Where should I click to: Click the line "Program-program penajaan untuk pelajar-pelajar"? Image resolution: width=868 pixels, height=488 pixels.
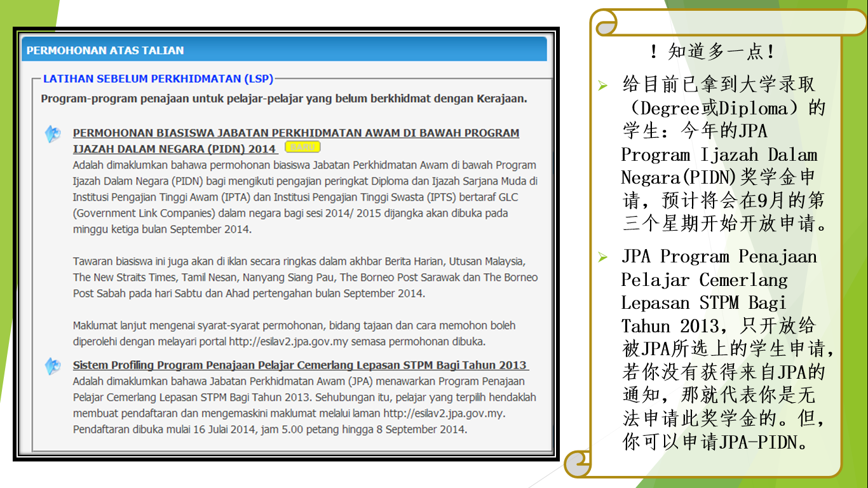click(284, 98)
